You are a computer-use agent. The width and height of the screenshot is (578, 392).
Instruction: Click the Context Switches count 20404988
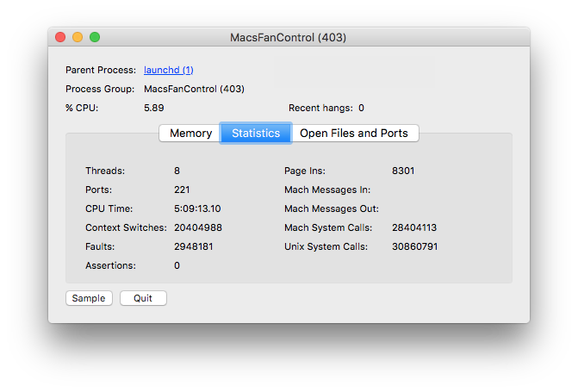[198, 227]
